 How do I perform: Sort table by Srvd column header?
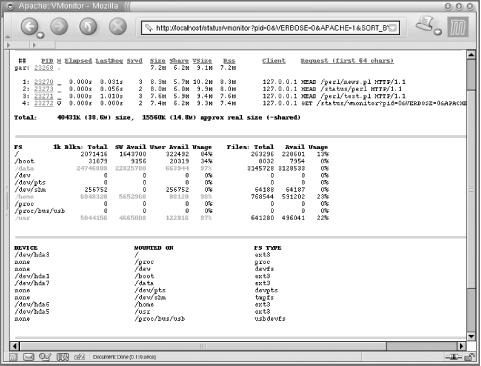(134, 61)
